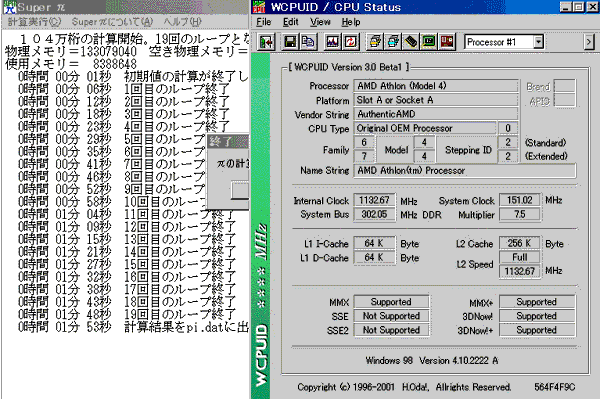600x399 pixels.
Task: Click the cyan CPU chip info icon
Action: pos(393,42)
